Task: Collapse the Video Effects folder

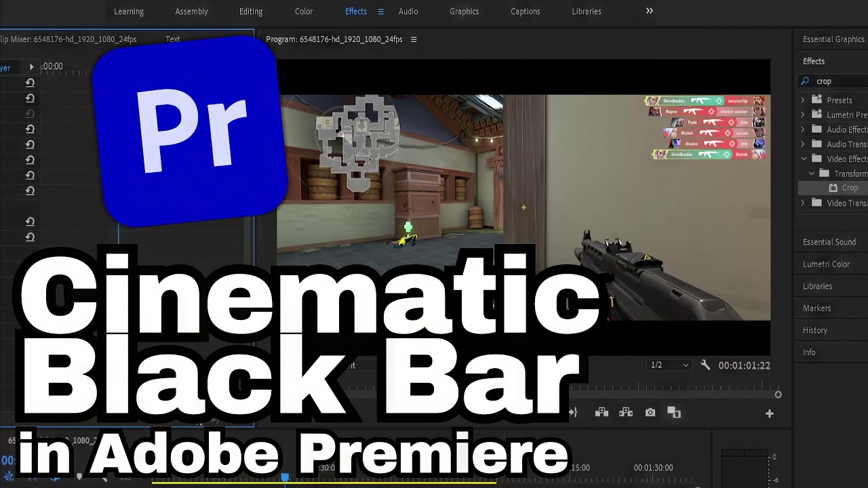Action: click(804, 159)
